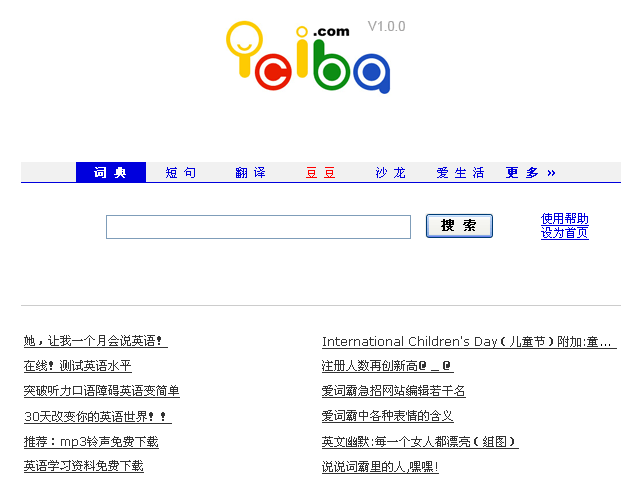The image size is (640, 480).
Task: Open the 翻译 tab
Action: (x=251, y=173)
